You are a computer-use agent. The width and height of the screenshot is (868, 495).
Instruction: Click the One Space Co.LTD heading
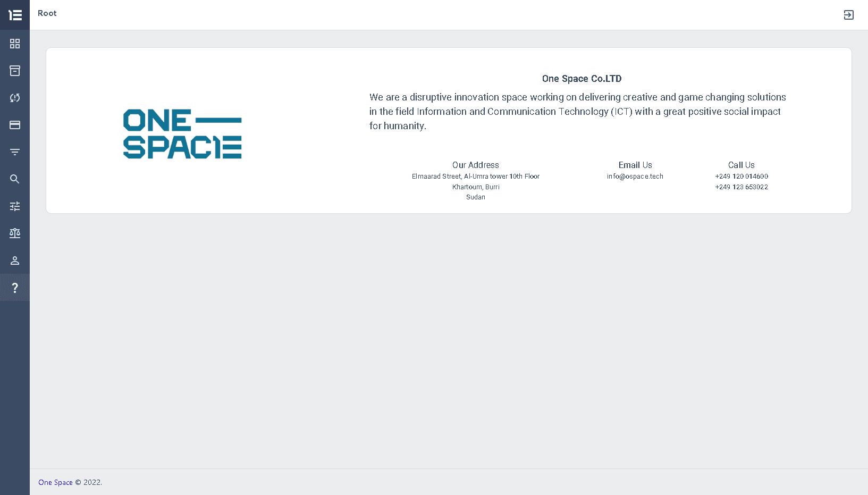click(582, 78)
